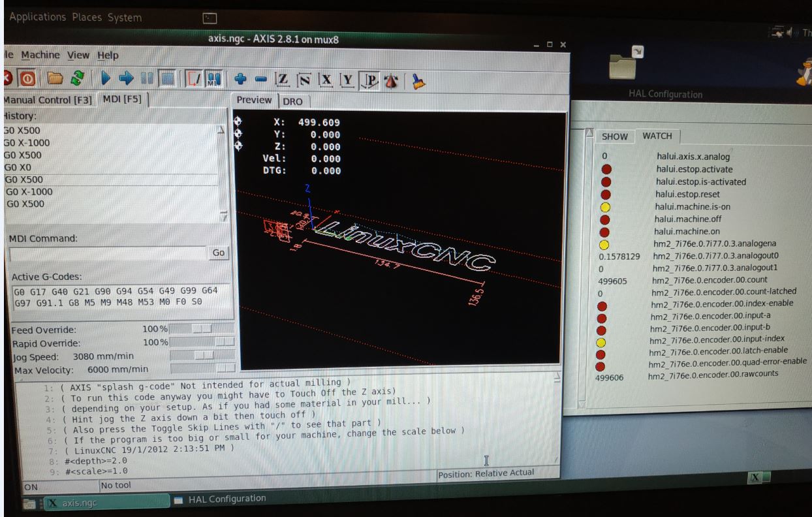812x517 pixels.
Task: Select hm2_7i76e.0.7i77.0.3.analogout0 row
Action: click(x=716, y=257)
